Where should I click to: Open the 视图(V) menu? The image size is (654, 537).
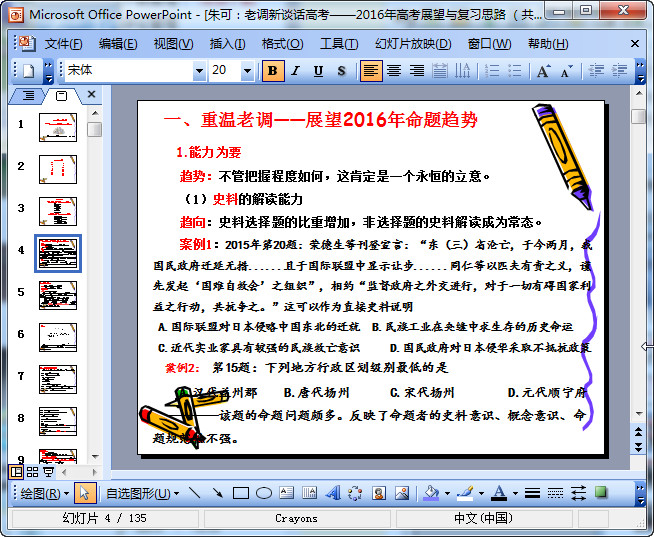tap(174, 44)
